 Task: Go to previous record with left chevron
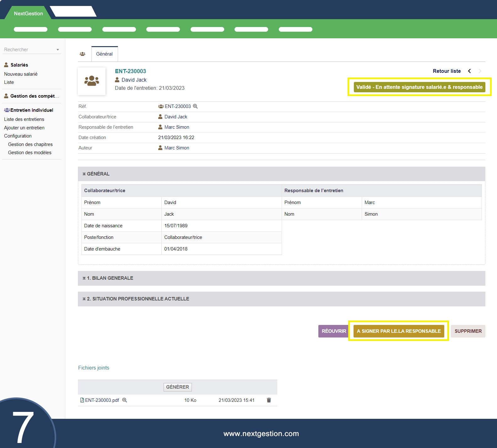click(469, 71)
